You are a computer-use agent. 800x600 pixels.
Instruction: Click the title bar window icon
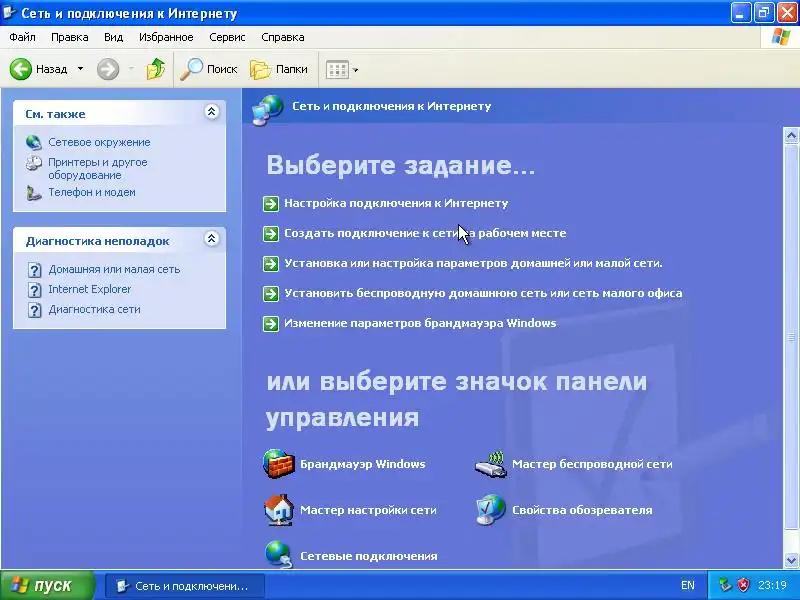pos(9,12)
